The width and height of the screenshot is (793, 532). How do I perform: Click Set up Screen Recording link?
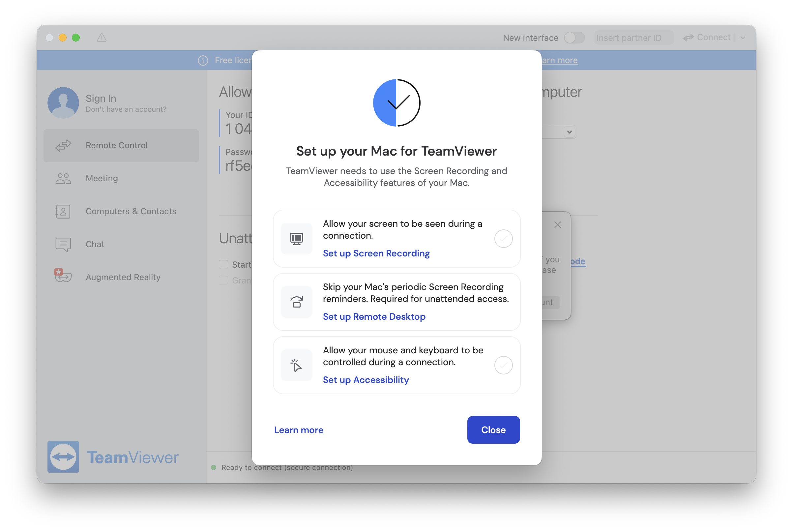coord(376,253)
